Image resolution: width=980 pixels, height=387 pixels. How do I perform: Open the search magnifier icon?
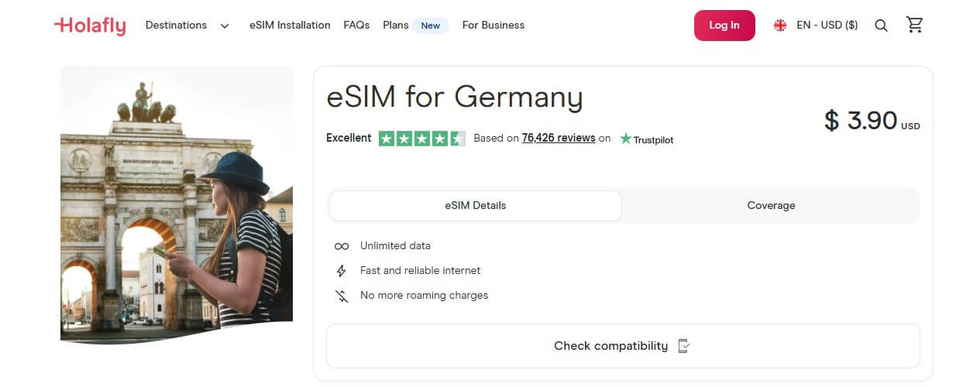click(881, 26)
